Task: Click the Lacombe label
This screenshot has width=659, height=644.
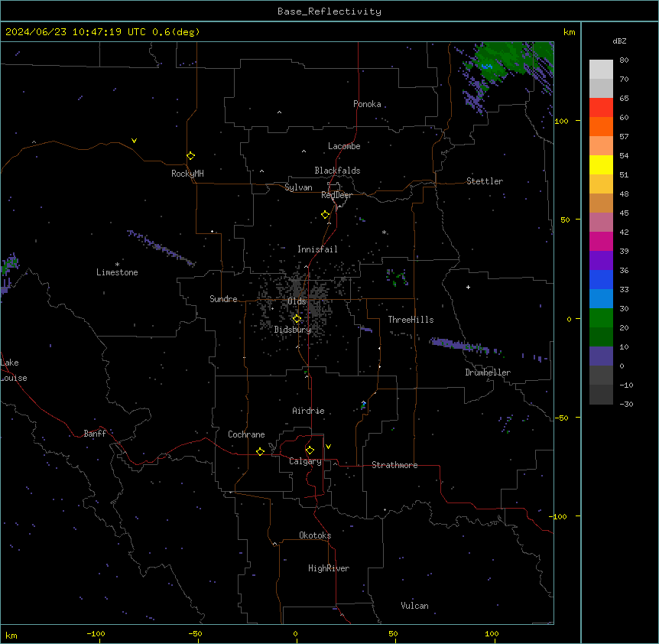Action: [344, 146]
